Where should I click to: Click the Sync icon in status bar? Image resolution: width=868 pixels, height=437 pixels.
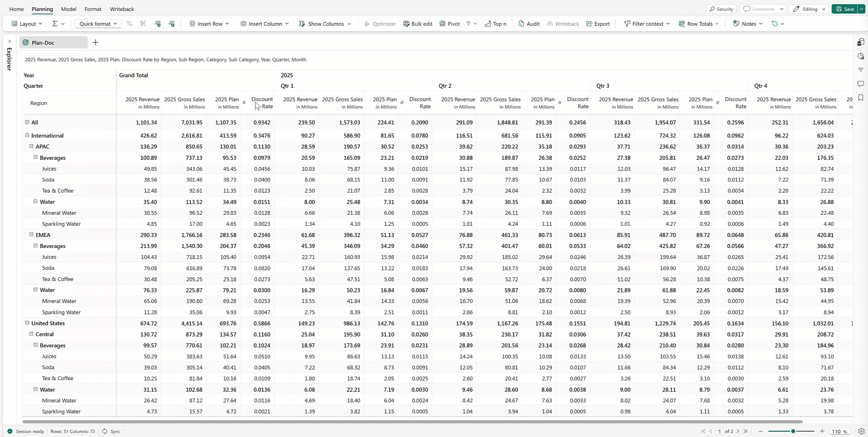click(105, 431)
